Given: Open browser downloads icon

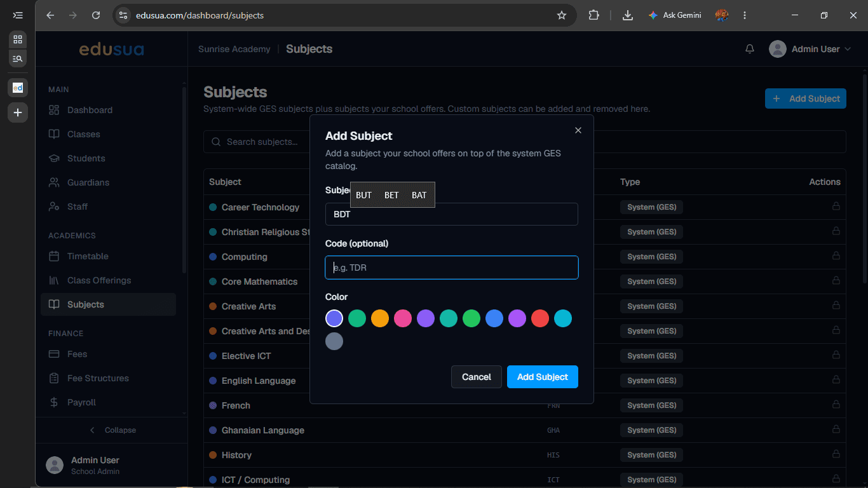Looking at the screenshot, I should click(x=628, y=15).
